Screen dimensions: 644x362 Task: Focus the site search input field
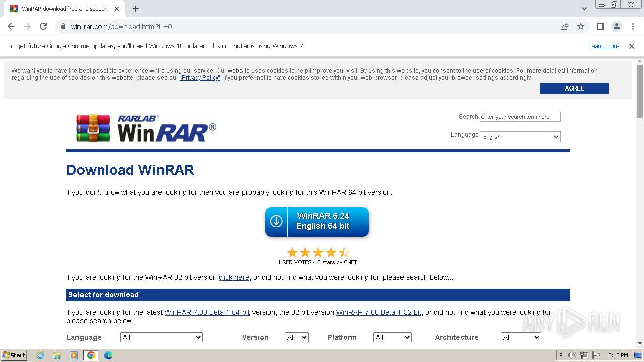pos(520,117)
